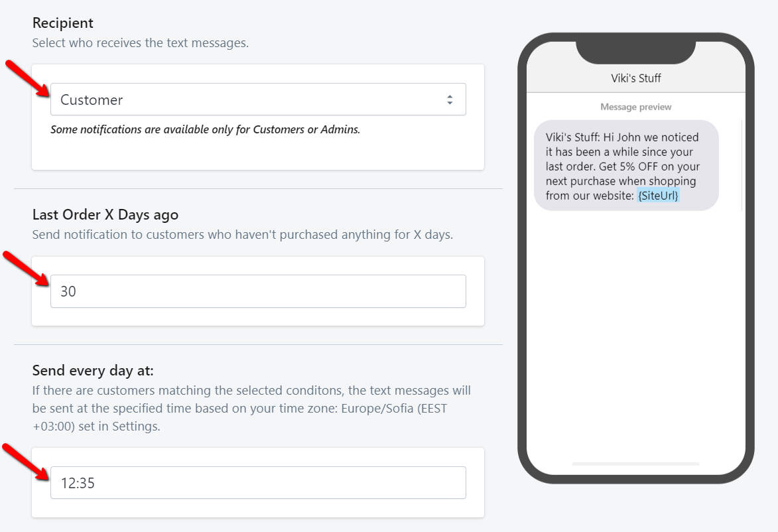Viewport: 778px width, 532px height.
Task: Click the Customers or Admins italic note
Action: point(206,130)
